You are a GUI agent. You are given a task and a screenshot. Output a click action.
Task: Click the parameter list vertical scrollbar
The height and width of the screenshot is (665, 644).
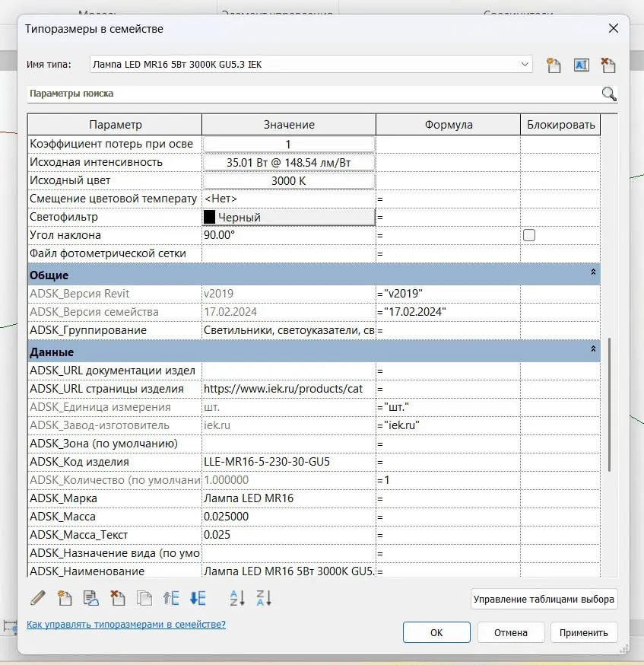coord(609,405)
